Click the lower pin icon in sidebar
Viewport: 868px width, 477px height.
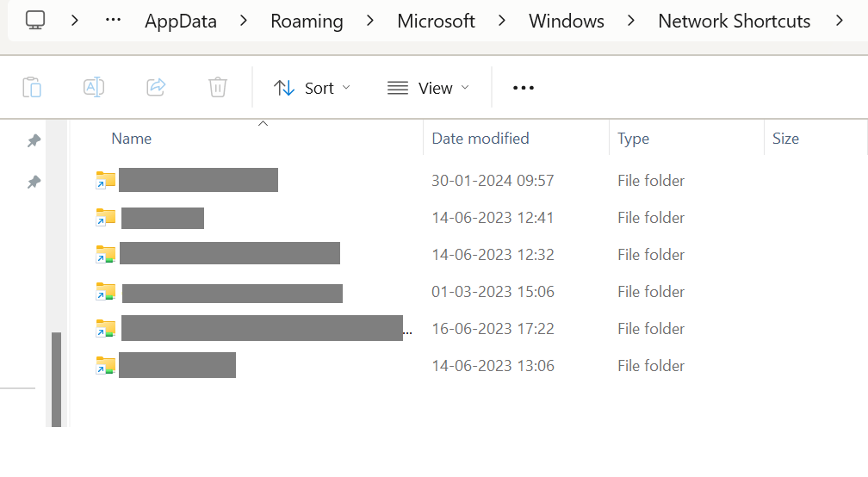tap(34, 182)
